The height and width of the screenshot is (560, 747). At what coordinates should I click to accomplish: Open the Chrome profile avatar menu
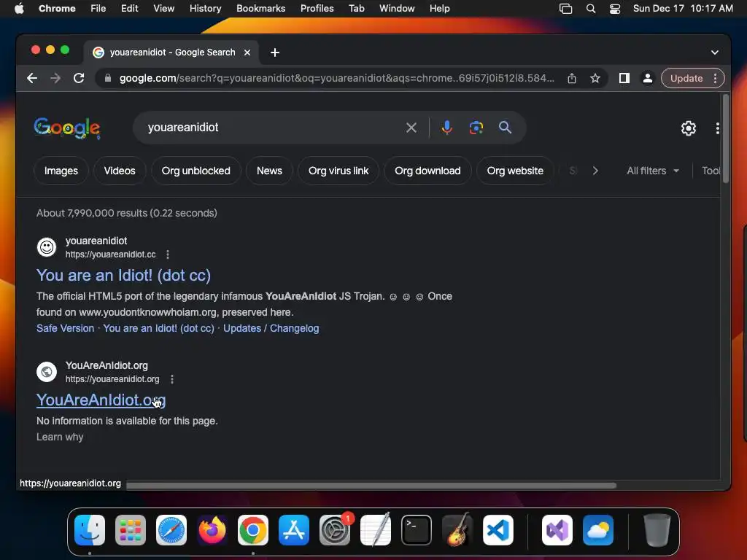pos(648,78)
